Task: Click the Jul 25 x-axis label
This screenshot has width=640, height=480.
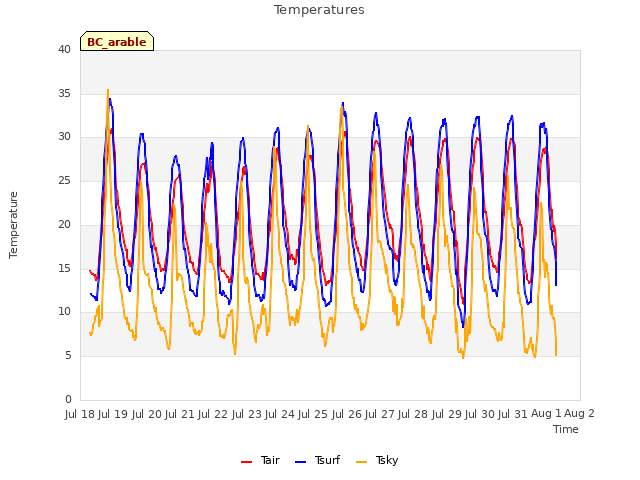Action: (313, 414)
